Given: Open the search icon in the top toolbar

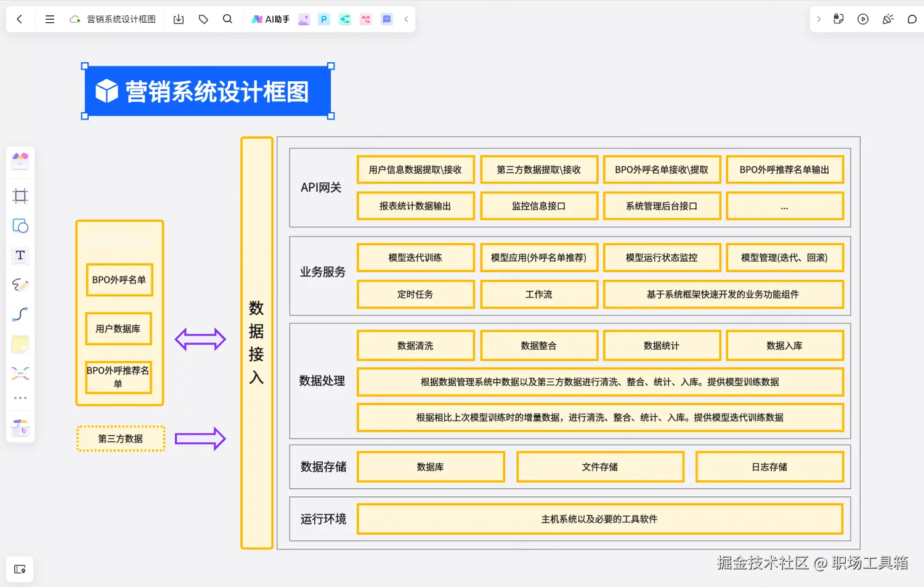Looking at the screenshot, I should tap(227, 19).
